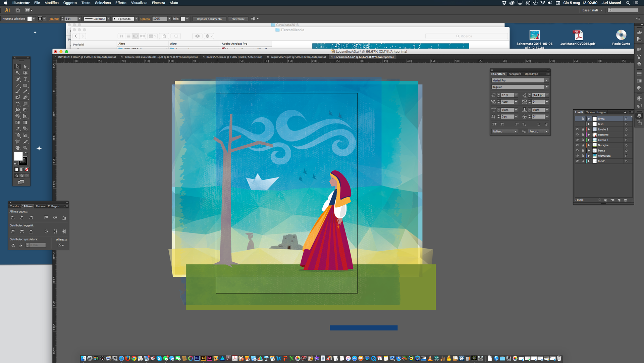The height and width of the screenshot is (363, 644).
Task: Pick the Magic Wand tool
Action: pyautogui.click(x=18, y=73)
